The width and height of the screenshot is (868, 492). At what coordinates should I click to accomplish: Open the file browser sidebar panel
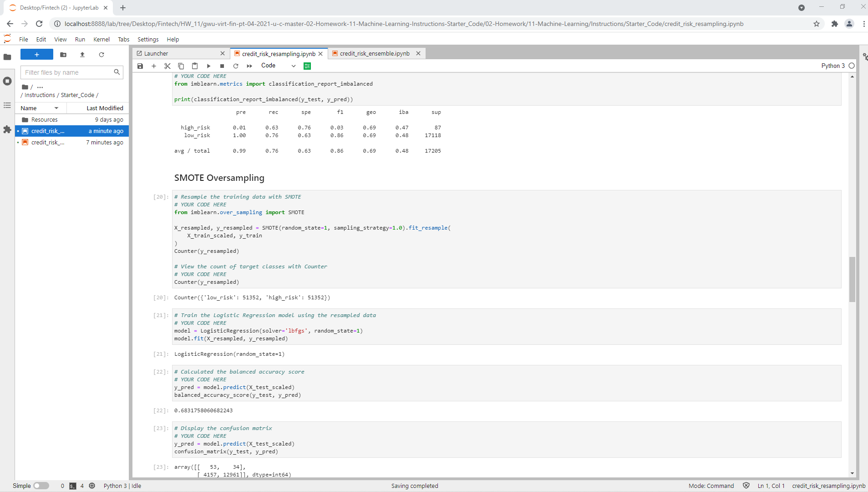[7, 57]
